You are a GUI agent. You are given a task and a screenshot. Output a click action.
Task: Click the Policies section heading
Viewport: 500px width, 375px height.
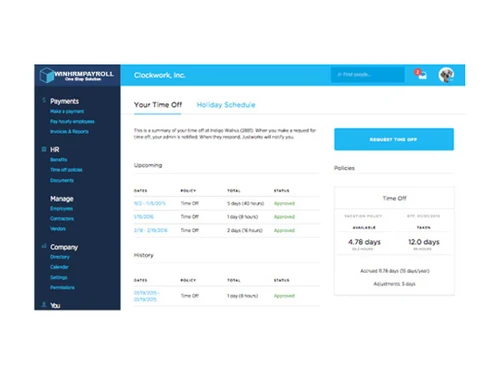[x=344, y=168]
